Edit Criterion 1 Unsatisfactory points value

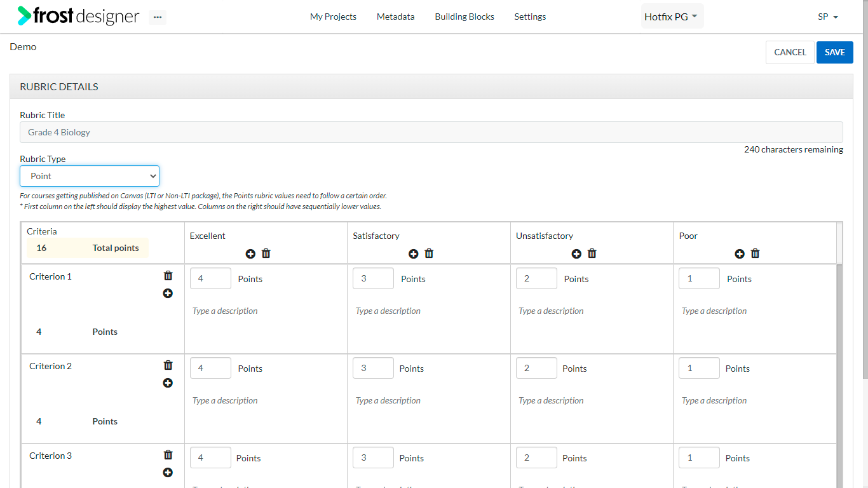[536, 278]
